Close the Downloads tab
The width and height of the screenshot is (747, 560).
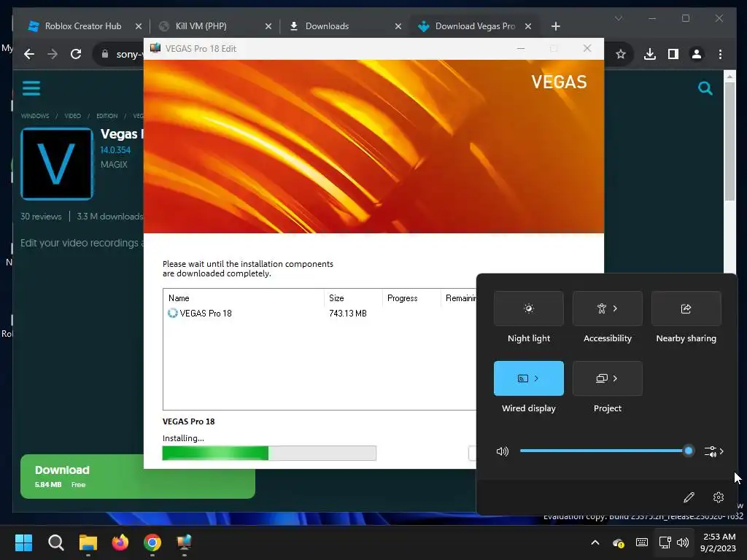point(398,26)
